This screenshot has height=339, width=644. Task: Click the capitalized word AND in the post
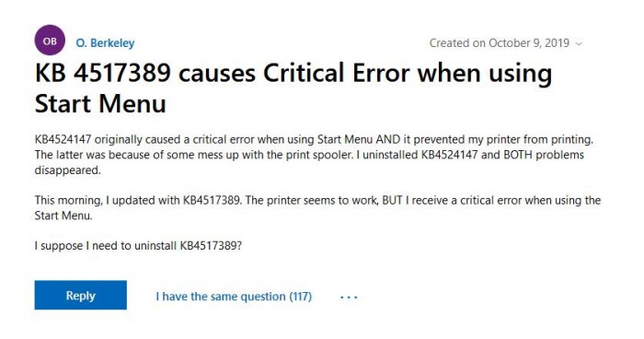pyautogui.click(x=387, y=139)
